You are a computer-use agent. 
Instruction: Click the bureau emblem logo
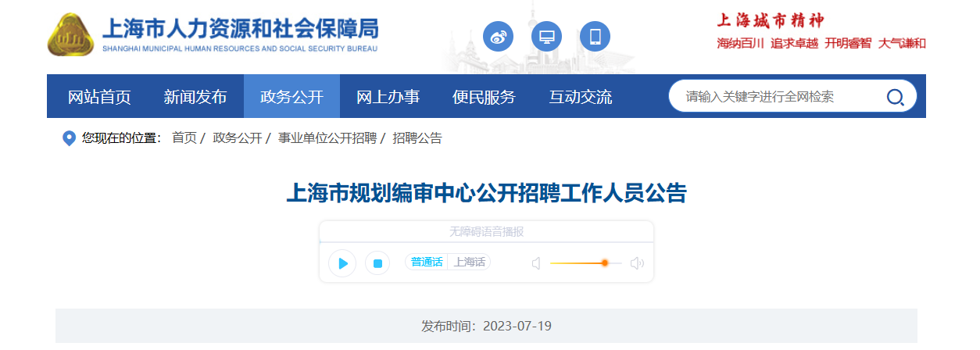point(71,36)
